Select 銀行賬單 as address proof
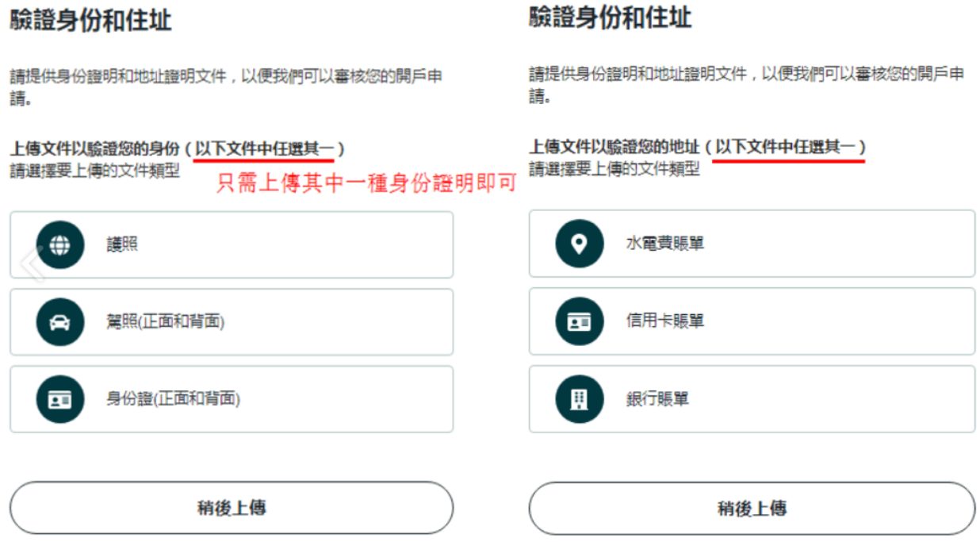Image resolution: width=980 pixels, height=542 pixels. [x=752, y=398]
